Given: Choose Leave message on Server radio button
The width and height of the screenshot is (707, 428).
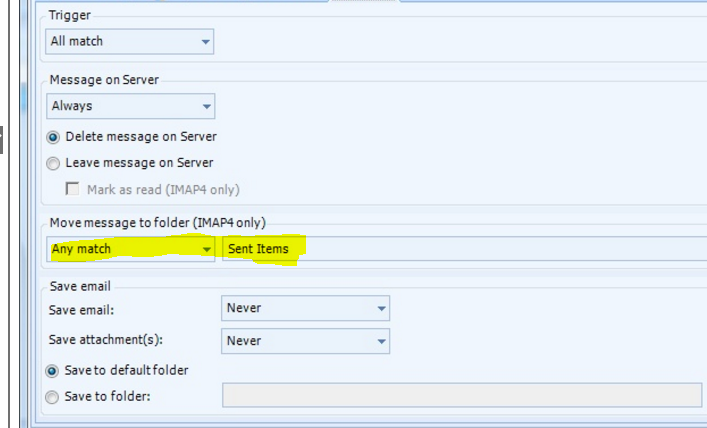Looking at the screenshot, I should click(x=54, y=163).
